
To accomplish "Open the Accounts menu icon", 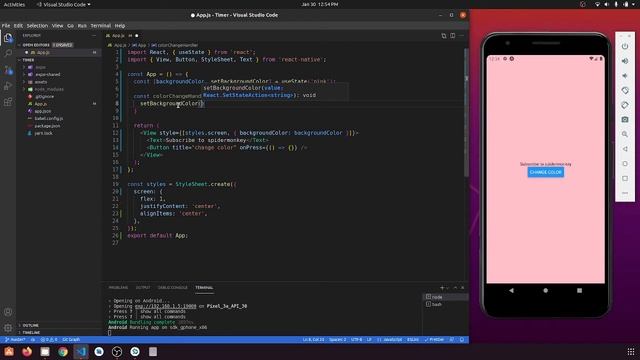I will point(8,312).
